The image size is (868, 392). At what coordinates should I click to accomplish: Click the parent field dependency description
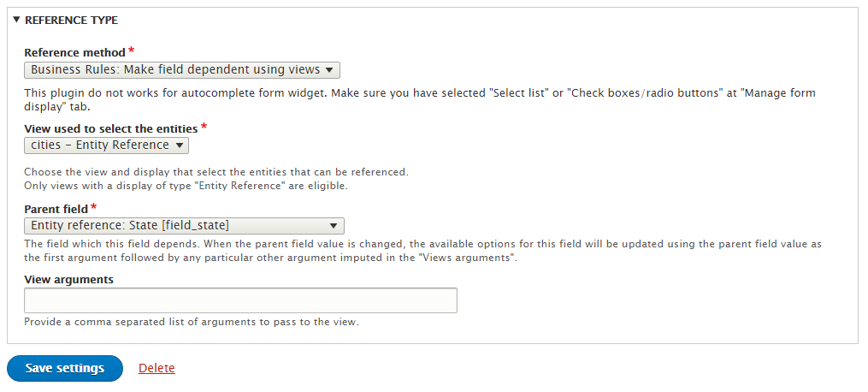[423, 251]
